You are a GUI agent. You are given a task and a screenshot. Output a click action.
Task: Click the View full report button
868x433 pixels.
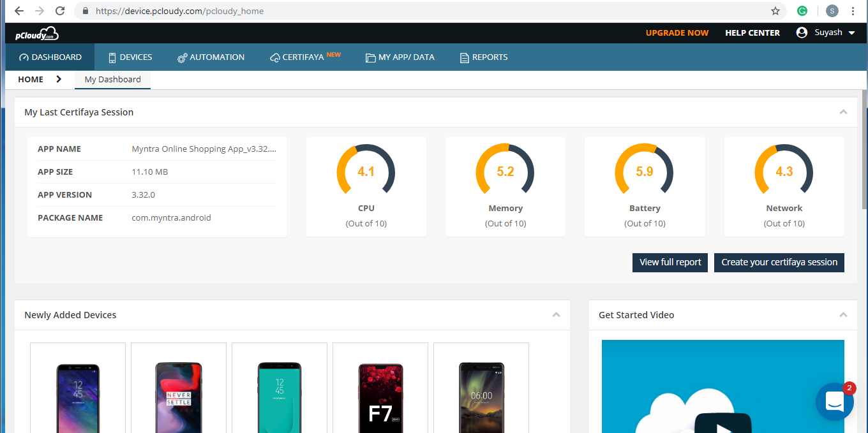[x=670, y=262]
